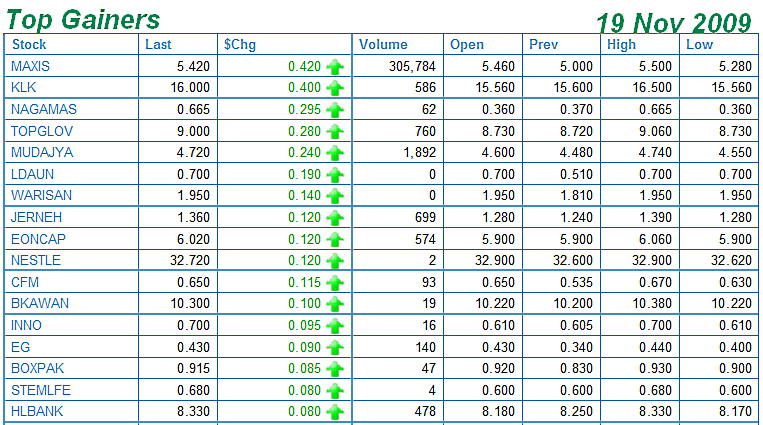This screenshot has height=425, width=763.
Task: Click the green up arrow in MUDAJYA row
Action: pos(335,153)
